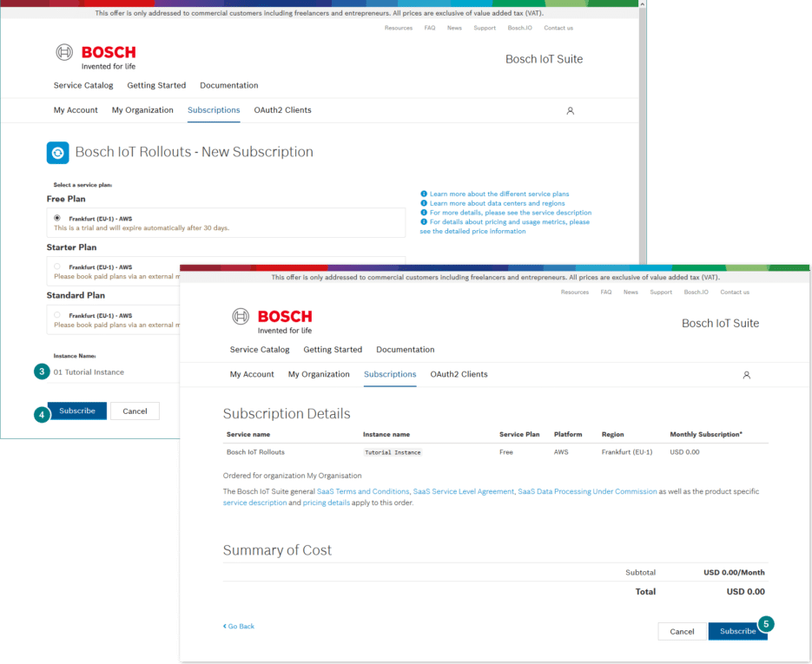
Task: Click inside the Instance Name field
Action: (x=87, y=371)
